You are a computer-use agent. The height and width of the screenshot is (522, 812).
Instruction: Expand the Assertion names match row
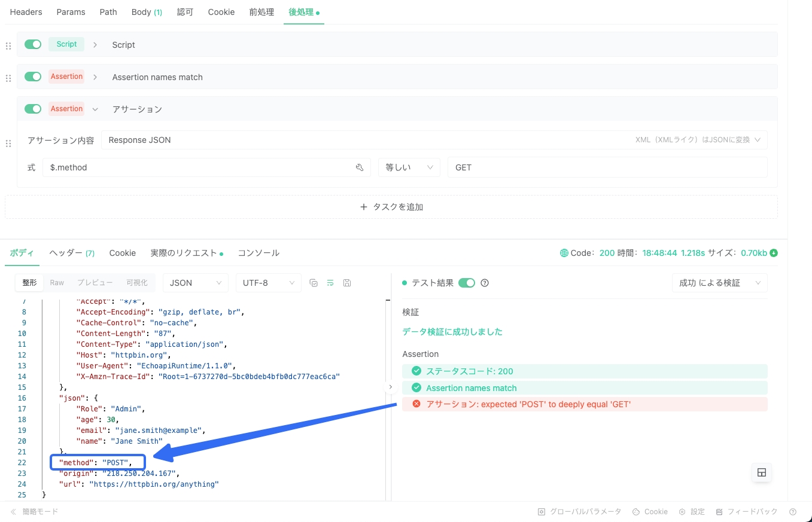click(95, 77)
